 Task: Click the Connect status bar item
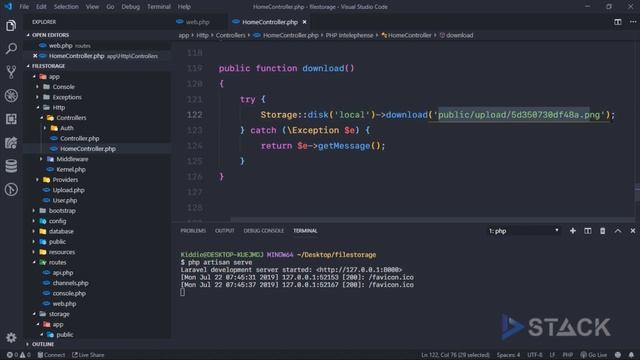[x=51, y=355]
